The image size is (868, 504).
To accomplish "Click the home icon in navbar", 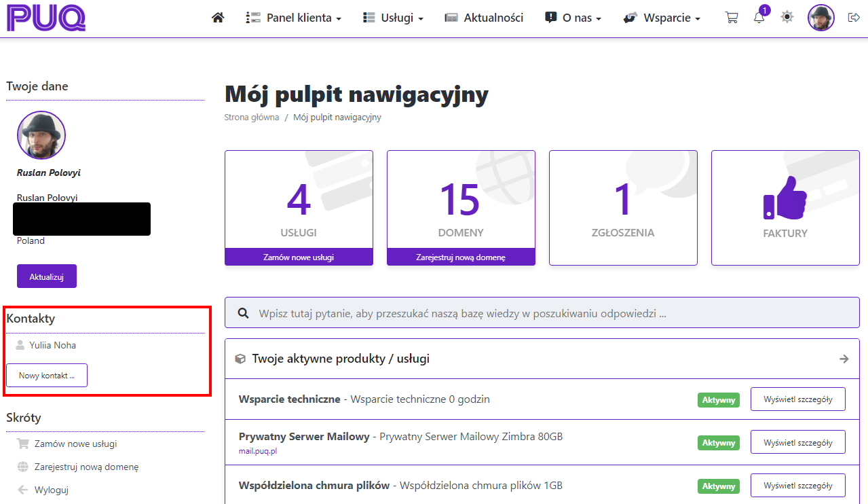I will coord(218,18).
